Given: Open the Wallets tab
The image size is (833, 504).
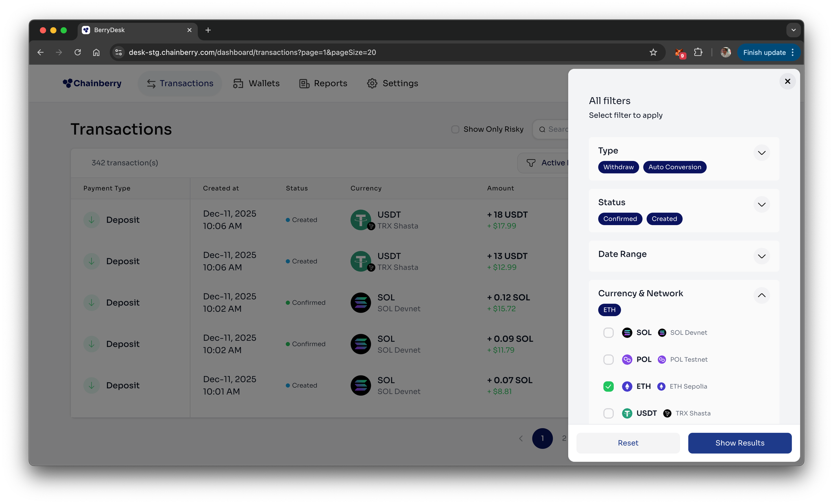Looking at the screenshot, I should [x=256, y=83].
